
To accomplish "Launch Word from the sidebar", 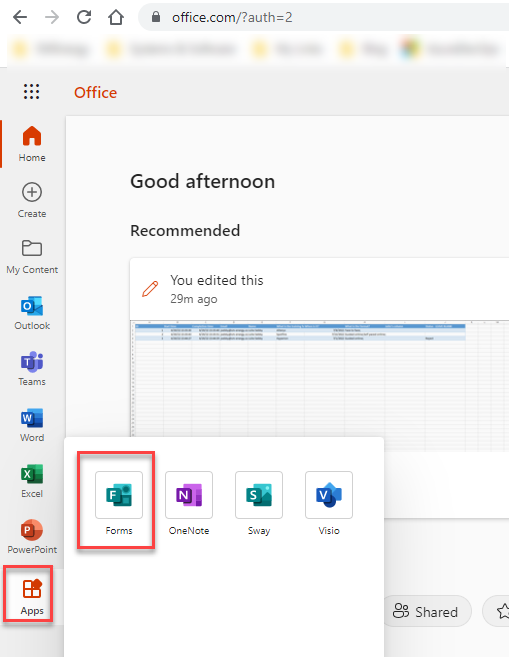I will (32, 424).
